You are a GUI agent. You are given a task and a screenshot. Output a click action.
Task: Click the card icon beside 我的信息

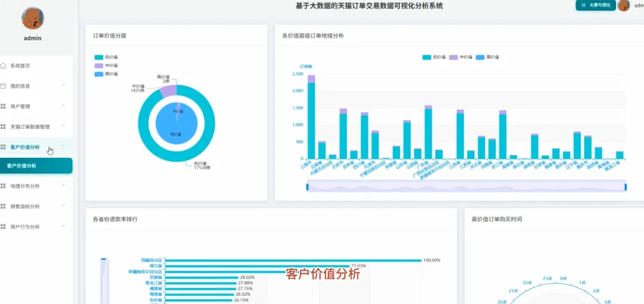[4, 86]
